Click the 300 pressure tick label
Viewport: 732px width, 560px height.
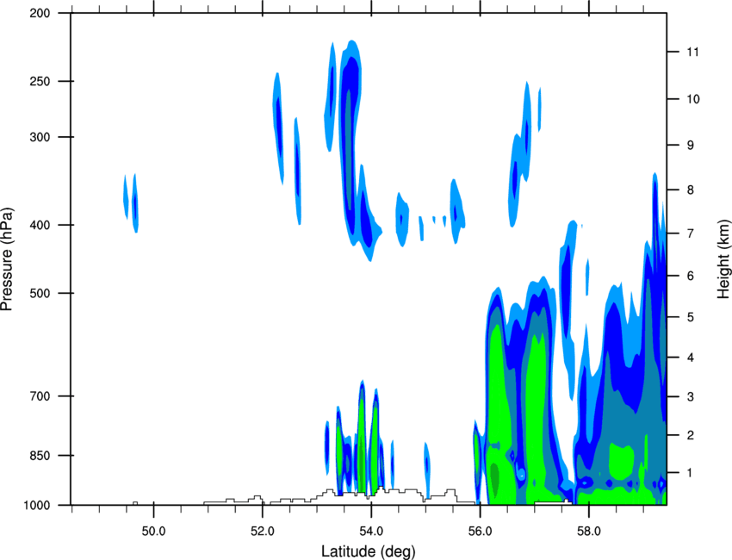pos(40,137)
